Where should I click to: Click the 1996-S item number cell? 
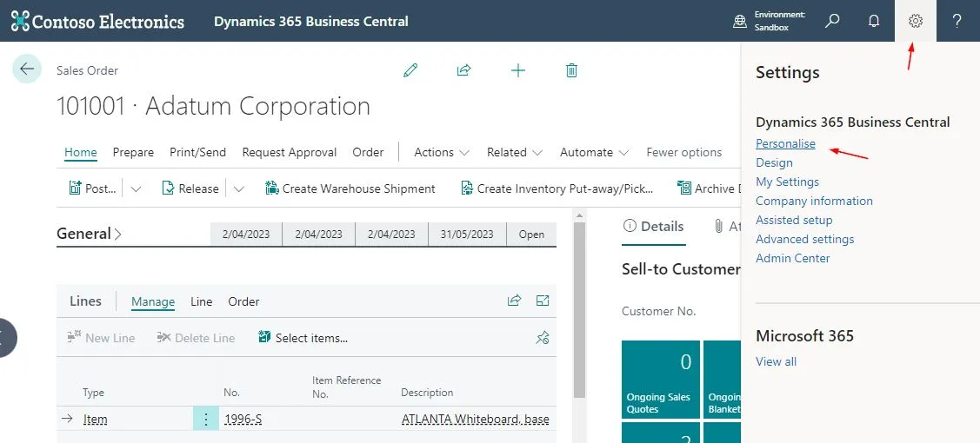243,420
